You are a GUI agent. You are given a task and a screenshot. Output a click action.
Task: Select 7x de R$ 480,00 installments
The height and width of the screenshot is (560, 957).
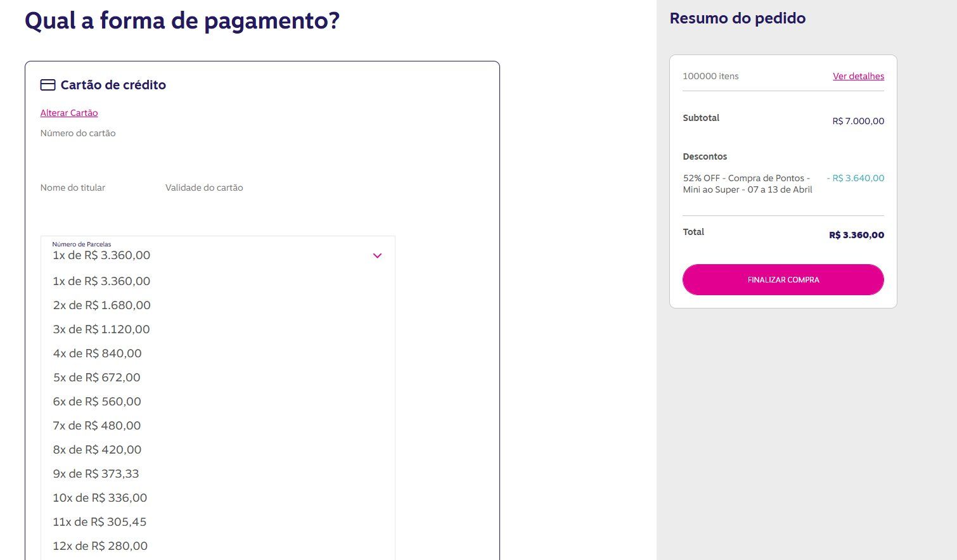point(218,426)
